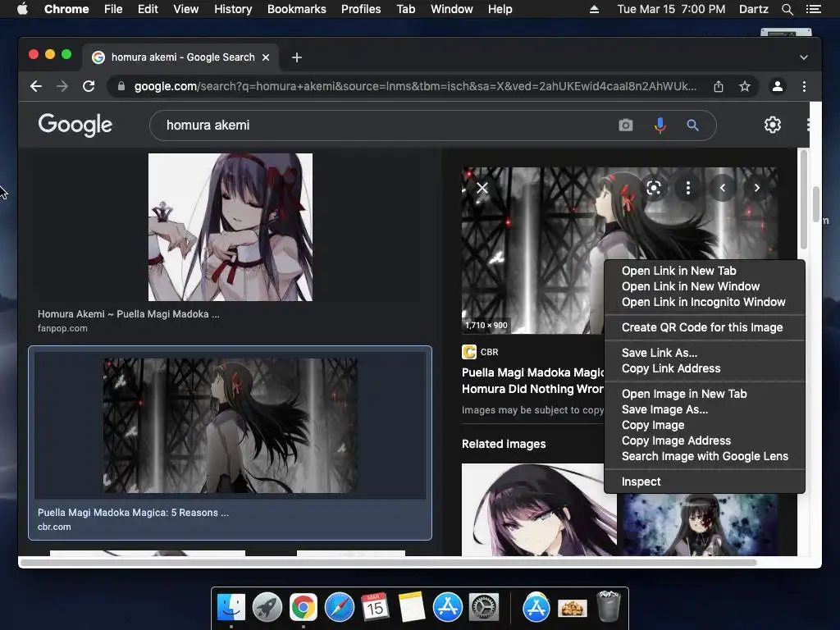840x630 pixels.
Task: Open Launchpad from the Dock
Action: 267,607
